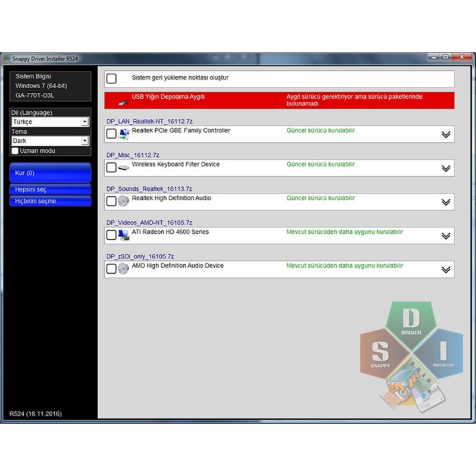Click the 'Hiçbirini seçme' button
Image resolution: width=476 pixels, height=476 pixels.
[51, 201]
